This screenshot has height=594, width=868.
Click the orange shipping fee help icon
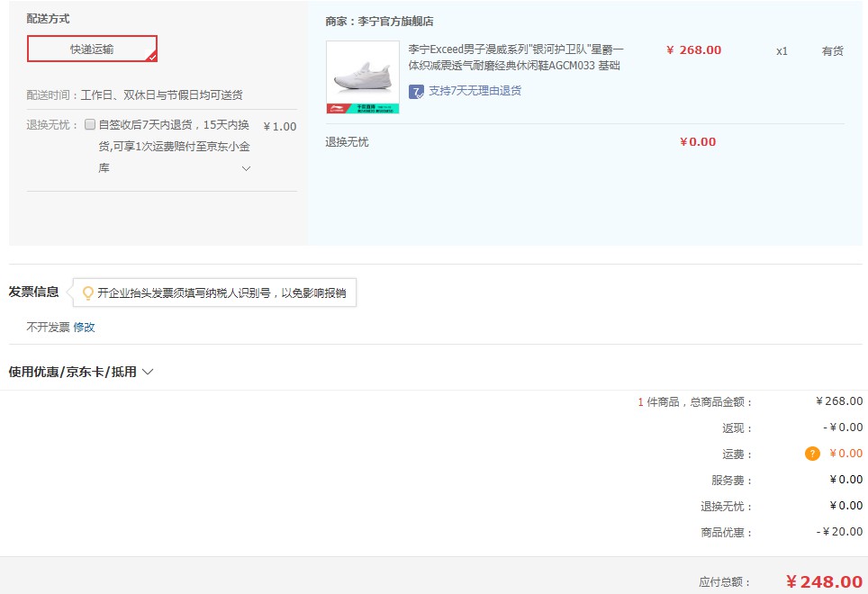click(812, 454)
